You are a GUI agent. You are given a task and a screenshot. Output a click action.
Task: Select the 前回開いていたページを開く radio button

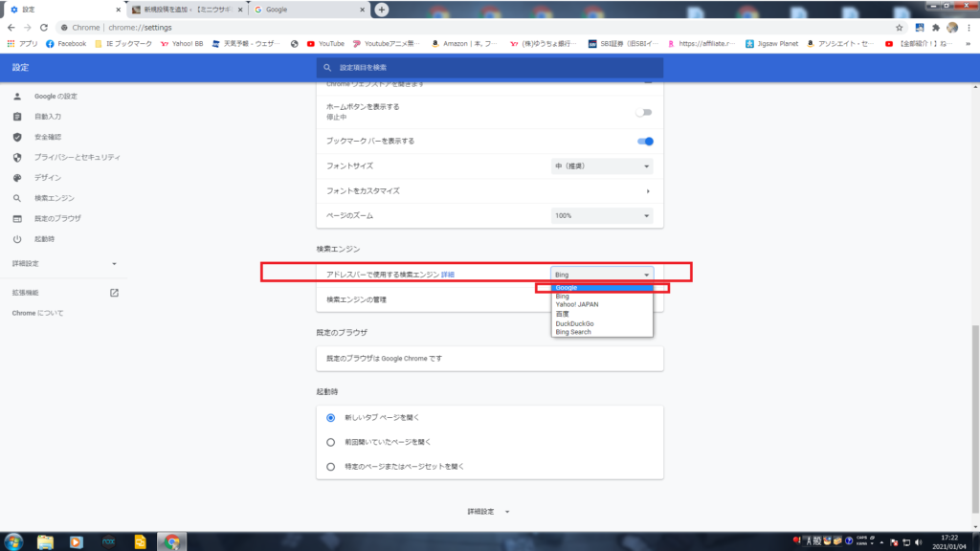pyautogui.click(x=331, y=442)
